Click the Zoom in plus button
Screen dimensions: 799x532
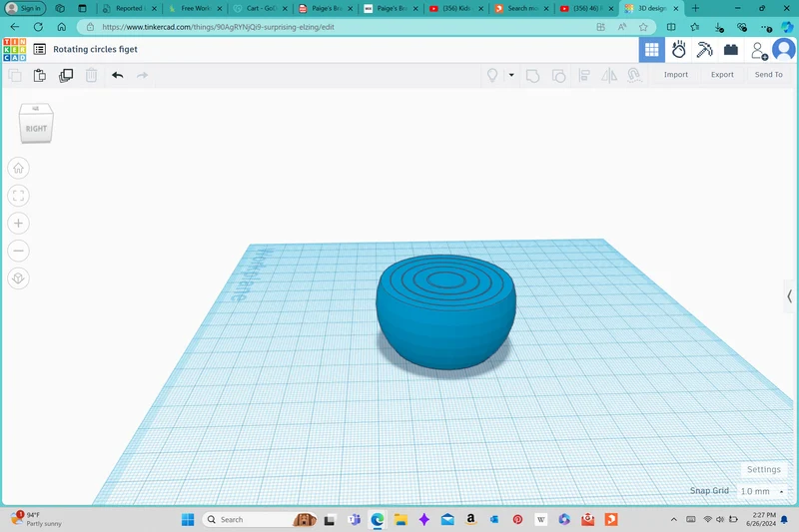pyautogui.click(x=18, y=223)
